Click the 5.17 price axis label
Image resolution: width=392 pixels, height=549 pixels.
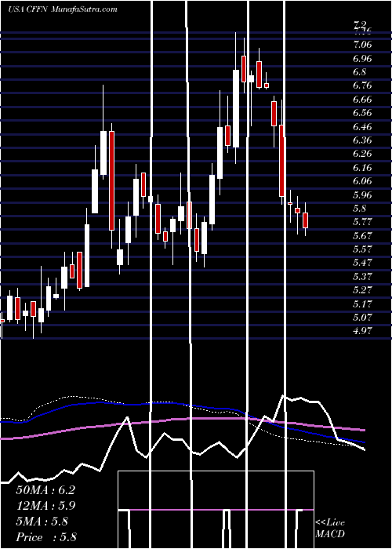tap(362, 304)
